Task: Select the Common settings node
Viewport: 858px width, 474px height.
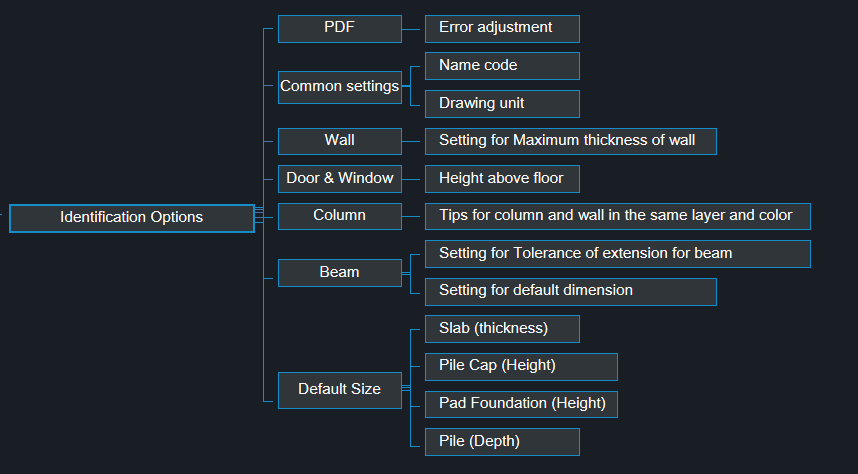Action: coord(339,86)
